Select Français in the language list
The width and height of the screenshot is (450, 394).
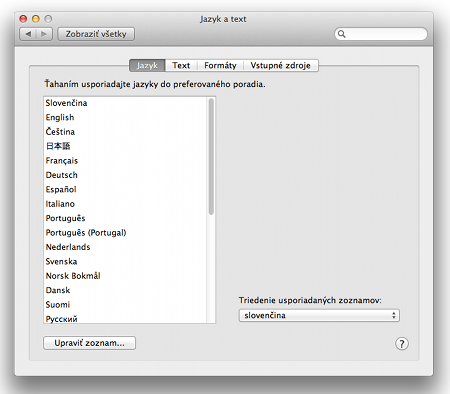tap(125, 161)
